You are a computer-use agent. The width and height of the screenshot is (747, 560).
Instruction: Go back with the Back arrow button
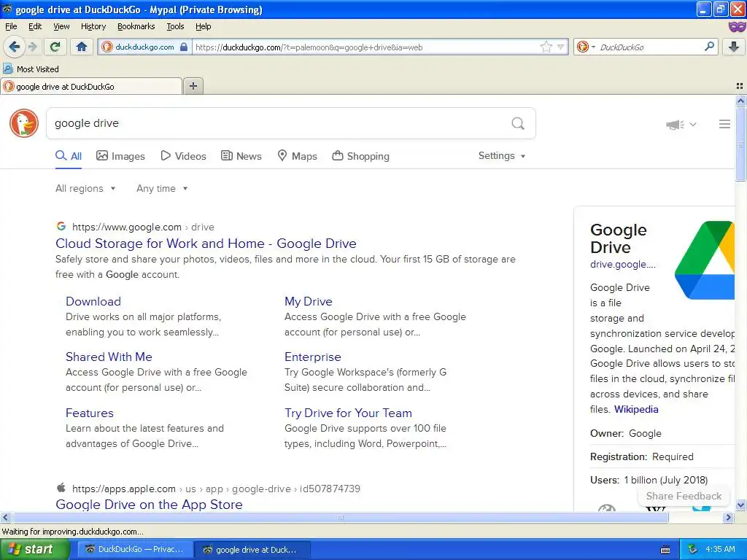point(14,47)
